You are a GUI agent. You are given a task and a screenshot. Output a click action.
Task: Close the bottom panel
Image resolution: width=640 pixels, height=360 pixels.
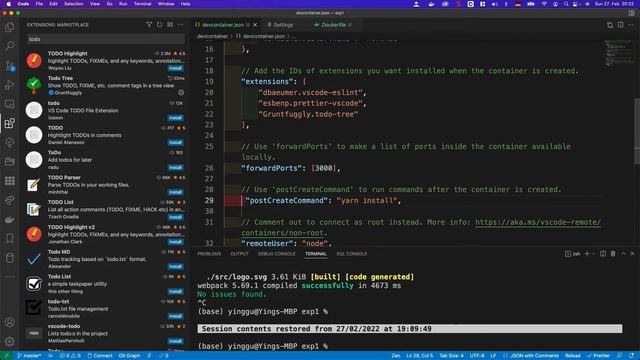(632, 253)
